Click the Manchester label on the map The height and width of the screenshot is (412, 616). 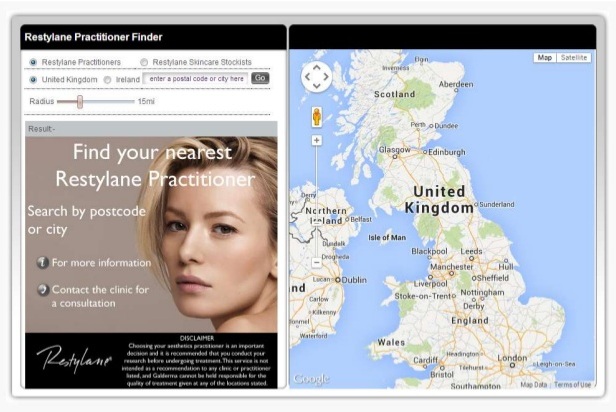pos(452,266)
